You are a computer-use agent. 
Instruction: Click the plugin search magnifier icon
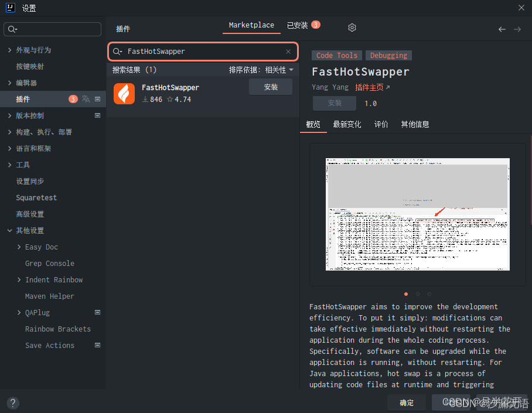[117, 52]
